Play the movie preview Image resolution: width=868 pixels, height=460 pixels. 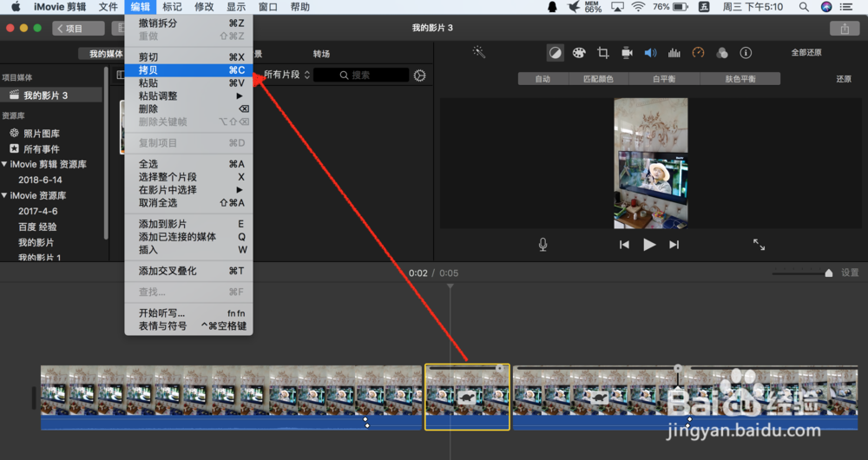[x=649, y=245]
